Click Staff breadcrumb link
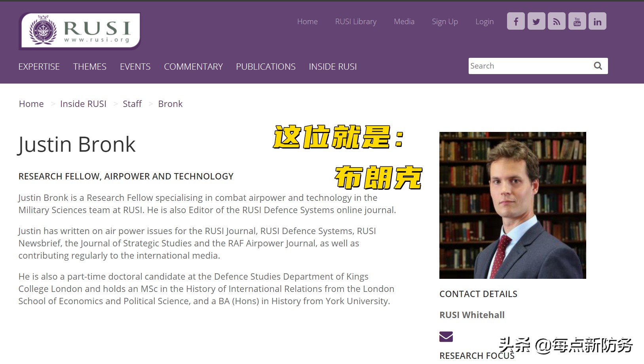This screenshot has width=644, height=364. (132, 104)
